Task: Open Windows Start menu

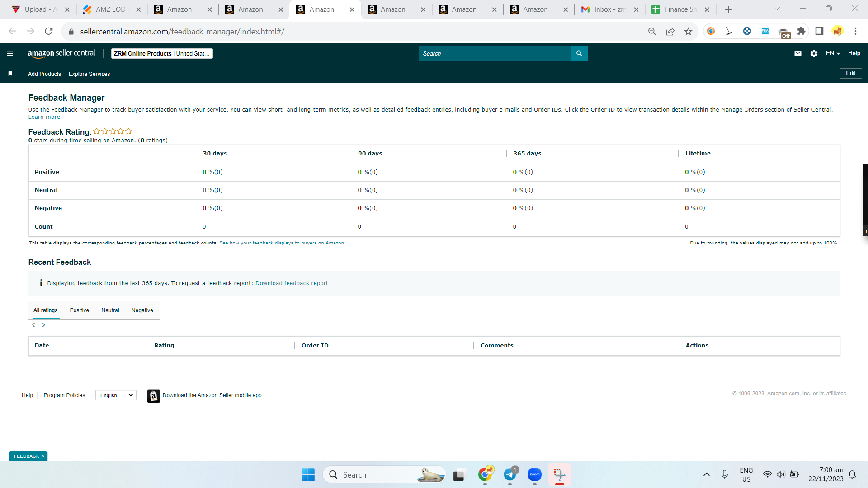Action: (308, 474)
